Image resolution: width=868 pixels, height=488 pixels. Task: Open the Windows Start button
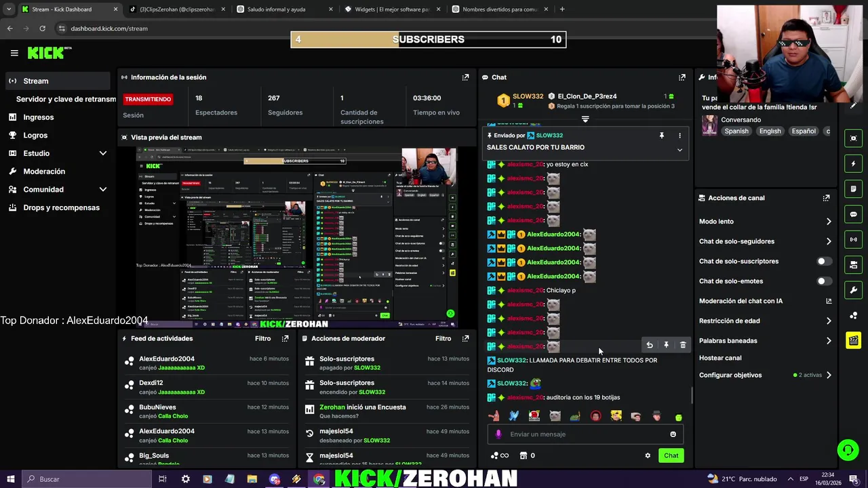10,479
